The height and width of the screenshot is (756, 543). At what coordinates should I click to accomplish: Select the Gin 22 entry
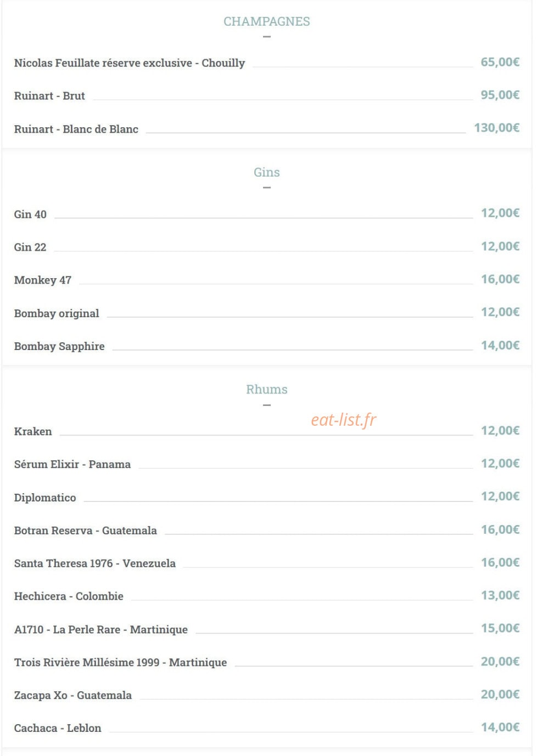(30, 247)
